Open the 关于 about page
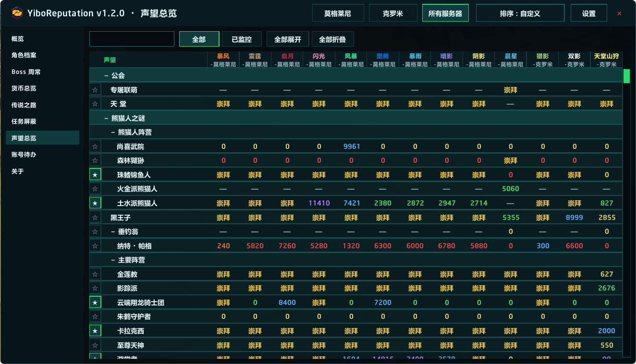Viewport: 636px width, 364px height. click(42, 171)
